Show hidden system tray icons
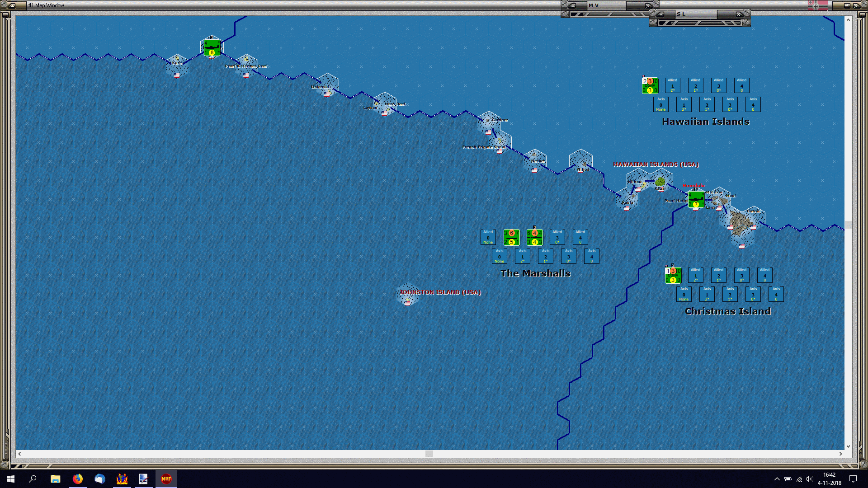The width and height of the screenshot is (868, 488). [777, 479]
